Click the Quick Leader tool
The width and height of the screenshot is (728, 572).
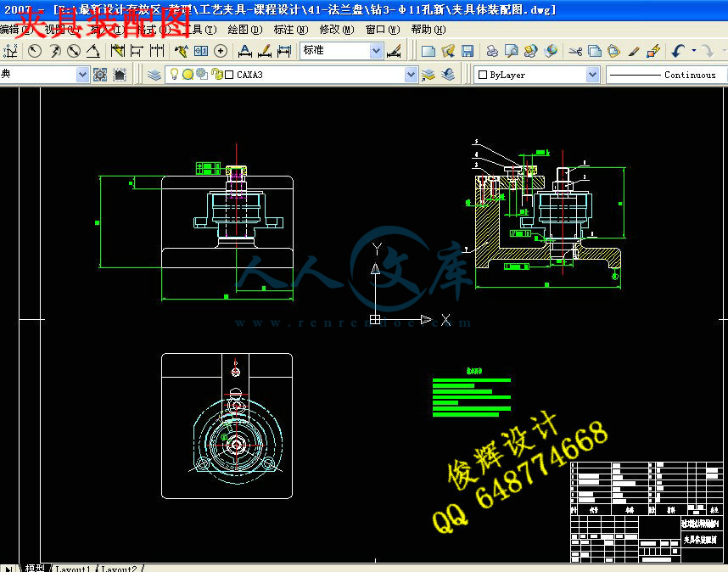click(181, 51)
